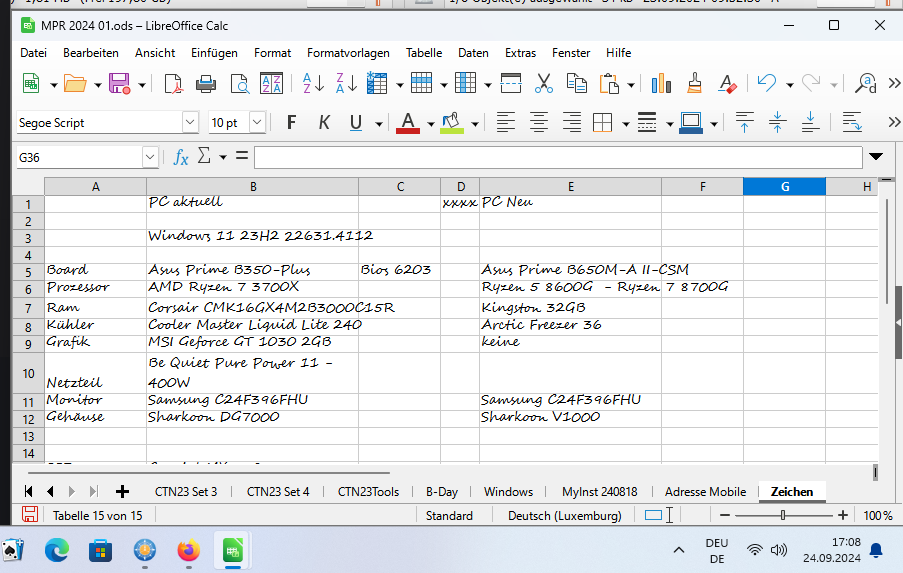This screenshot has width=903, height=573.
Task: Apply the background highlight color
Action: (x=452, y=123)
